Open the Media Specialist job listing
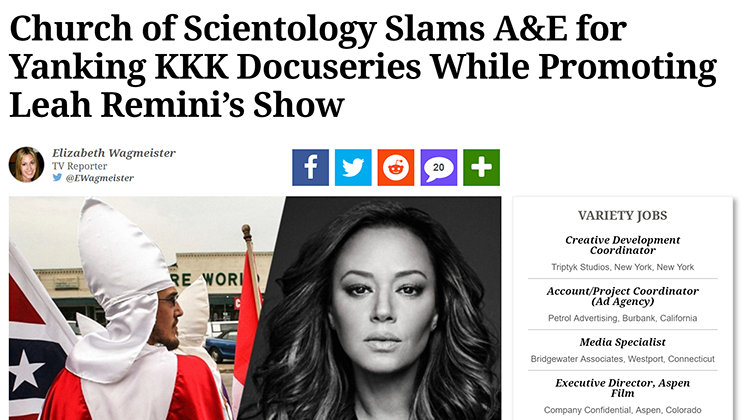 click(623, 342)
